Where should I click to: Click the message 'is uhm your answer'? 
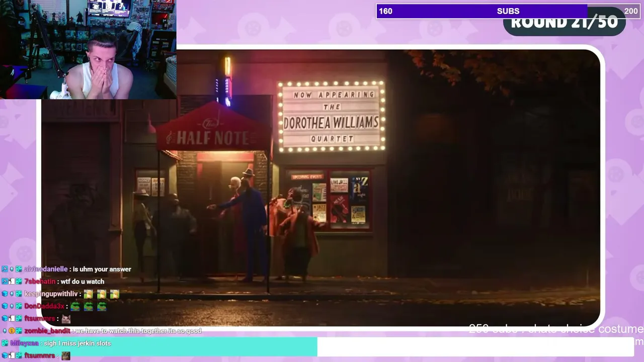point(102,269)
